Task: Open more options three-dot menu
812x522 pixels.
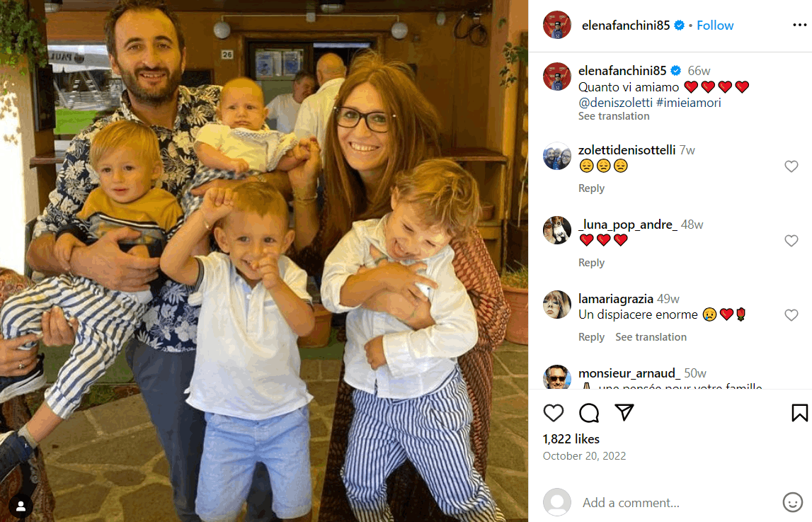Action: (799, 25)
